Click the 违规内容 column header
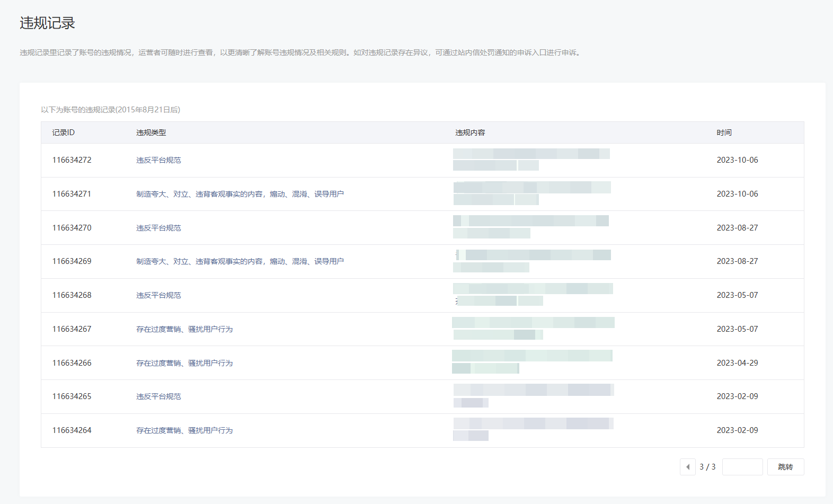Viewport: 833px width, 504px height. pyautogui.click(x=470, y=132)
